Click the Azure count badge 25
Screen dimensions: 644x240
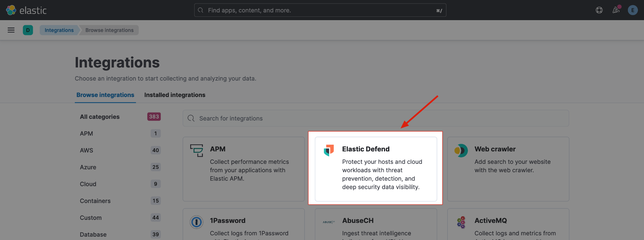pos(156,167)
